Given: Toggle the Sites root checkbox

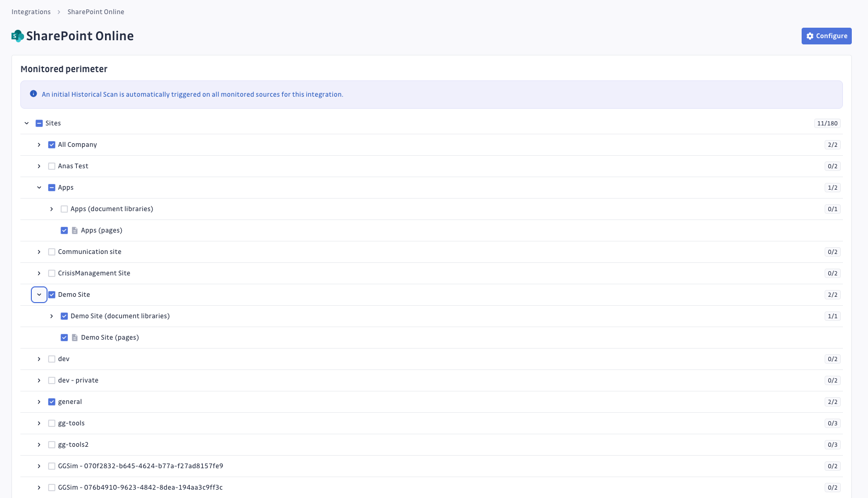Looking at the screenshot, I should tap(39, 123).
